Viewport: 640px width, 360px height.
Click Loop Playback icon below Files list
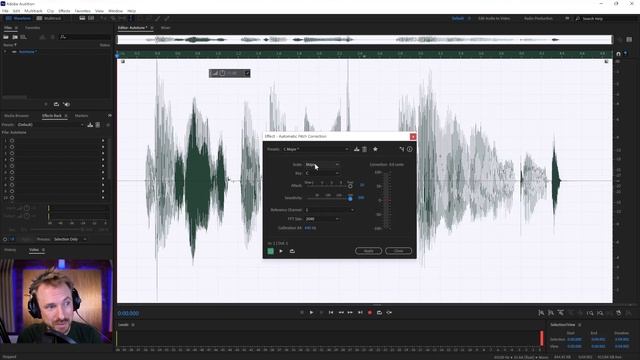[56, 104]
